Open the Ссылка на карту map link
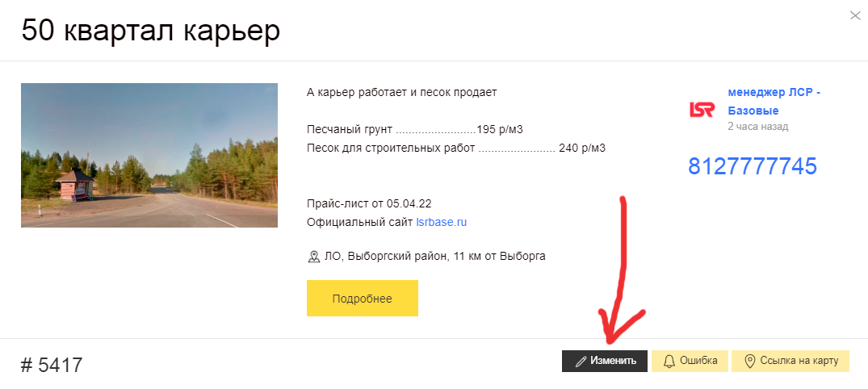The height and width of the screenshot is (389, 868). [x=790, y=361]
